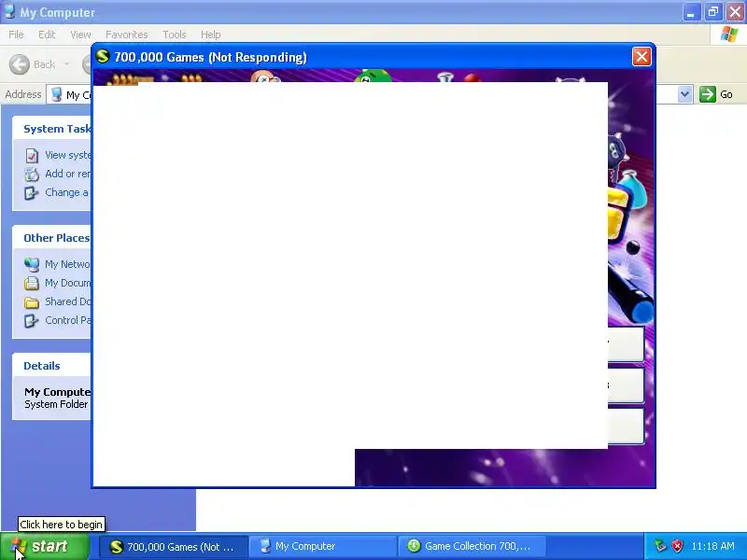The image size is (747, 560).
Task: Click the green Go arrow button
Action: click(x=708, y=94)
